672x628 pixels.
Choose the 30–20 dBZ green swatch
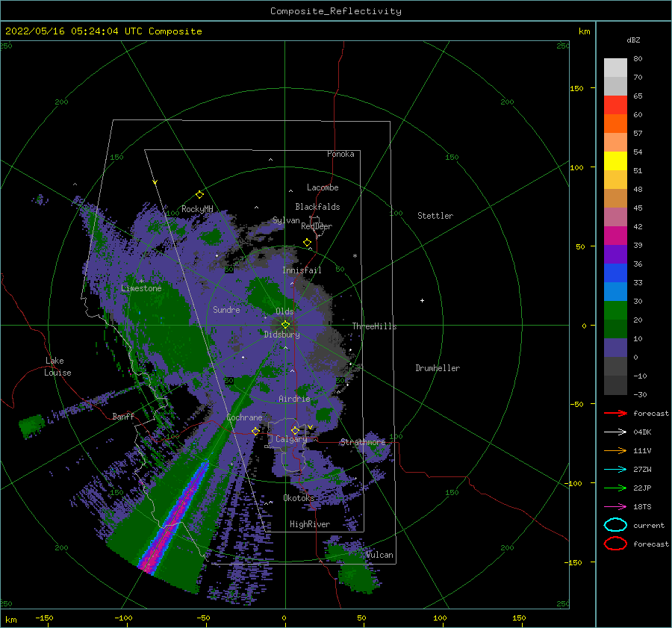click(615, 310)
